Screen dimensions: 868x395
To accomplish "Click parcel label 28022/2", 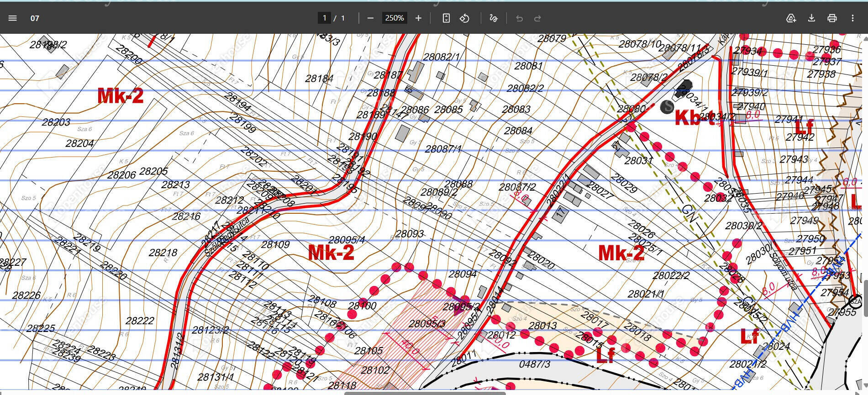I will tap(671, 275).
